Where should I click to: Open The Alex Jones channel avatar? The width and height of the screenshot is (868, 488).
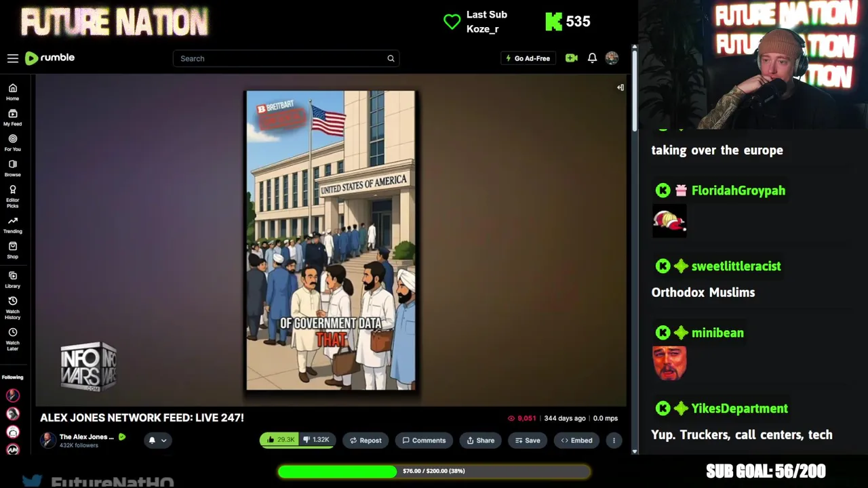click(47, 440)
